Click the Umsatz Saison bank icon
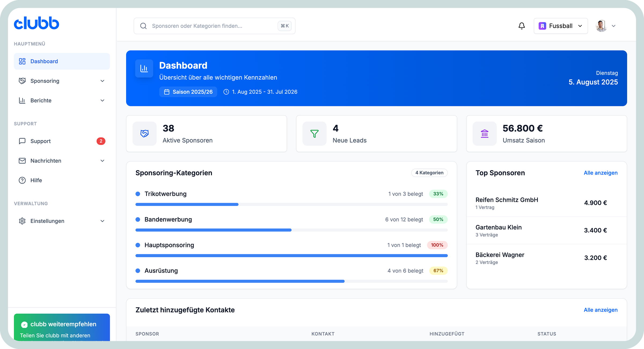This screenshot has width=644, height=349. (484, 133)
